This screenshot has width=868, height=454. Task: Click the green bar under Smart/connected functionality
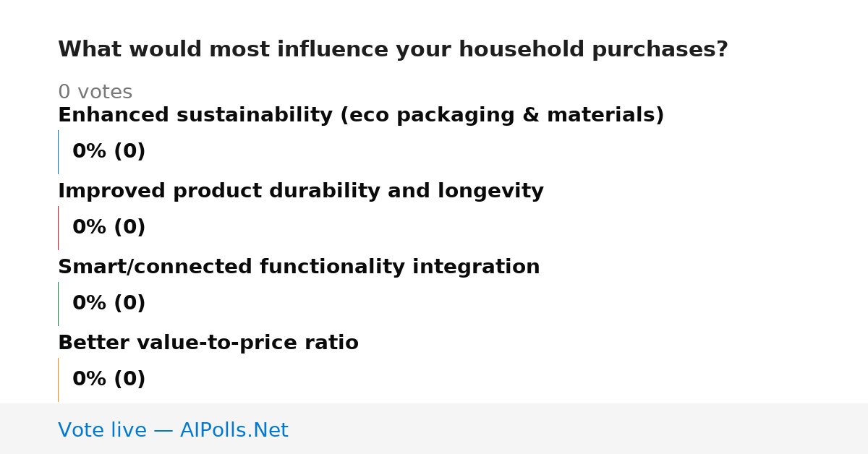[x=58, y=304]
